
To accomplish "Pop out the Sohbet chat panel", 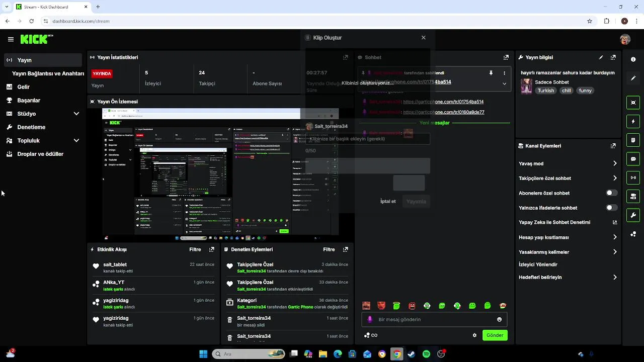I will click(506, 57).
